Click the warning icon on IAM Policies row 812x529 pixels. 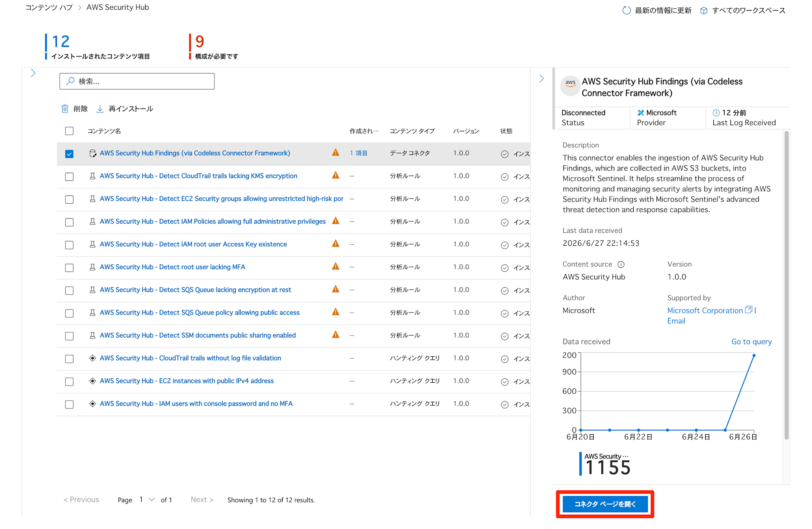point(335,221)
